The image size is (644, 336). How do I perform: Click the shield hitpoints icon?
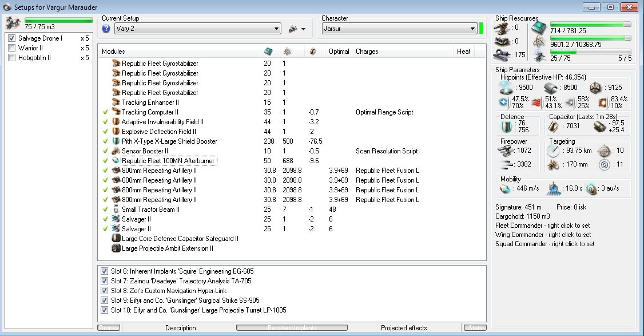pos(505,88)
